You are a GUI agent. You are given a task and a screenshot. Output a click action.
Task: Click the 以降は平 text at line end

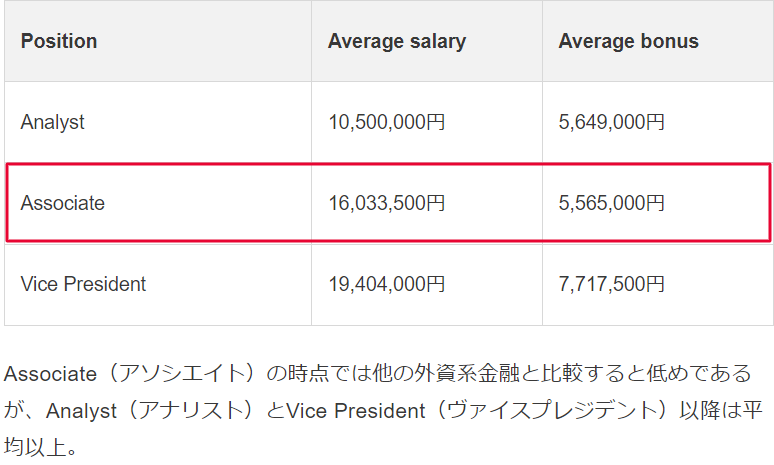721,411
